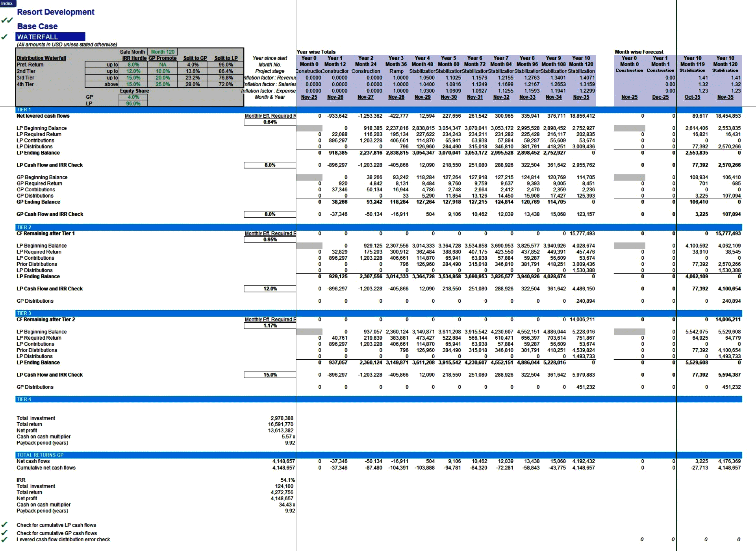The image size is (756, 551).
Task: Select Pref. Return IRR hurdle 8.0% cell
Action: point(133,65)
